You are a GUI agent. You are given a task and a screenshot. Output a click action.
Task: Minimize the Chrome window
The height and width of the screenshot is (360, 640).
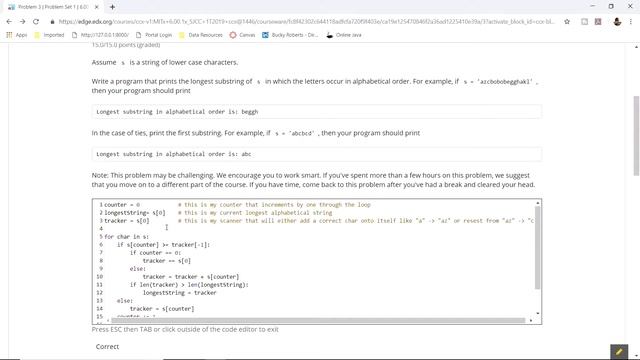(x=593, y=7)
